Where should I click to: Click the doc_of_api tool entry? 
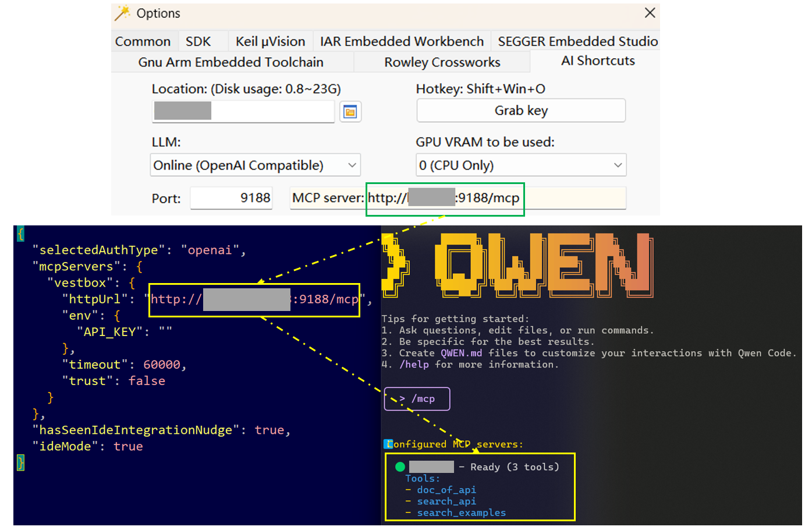446,490
